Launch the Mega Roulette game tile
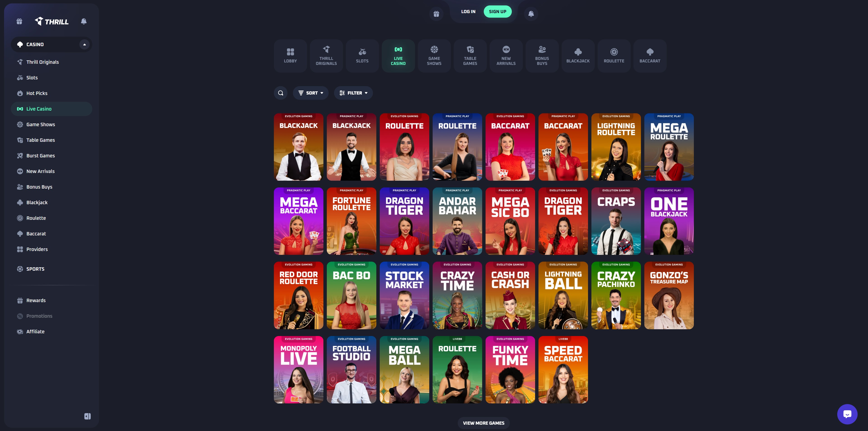868x431 pixels. [669, 147]
